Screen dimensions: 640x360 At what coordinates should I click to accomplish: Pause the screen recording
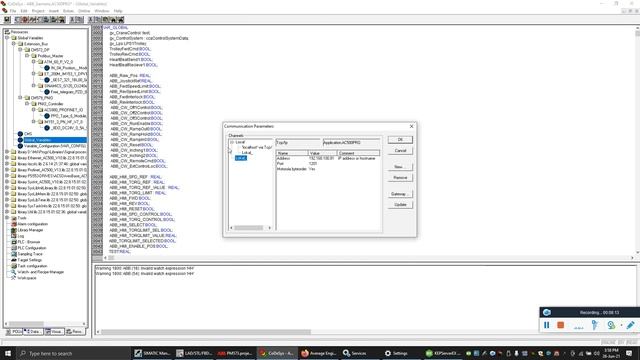tap(547, 325)
